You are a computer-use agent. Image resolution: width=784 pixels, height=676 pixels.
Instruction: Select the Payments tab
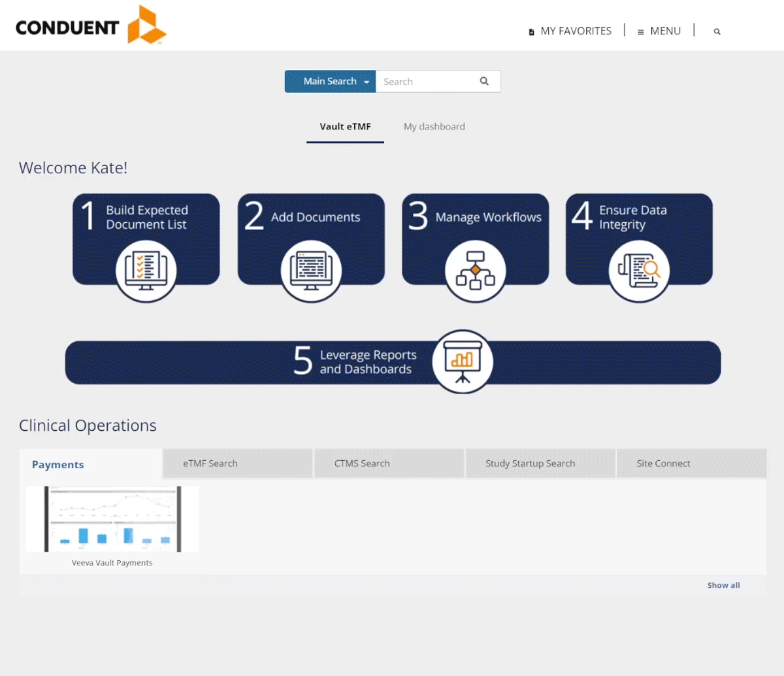tap(90, 464)
